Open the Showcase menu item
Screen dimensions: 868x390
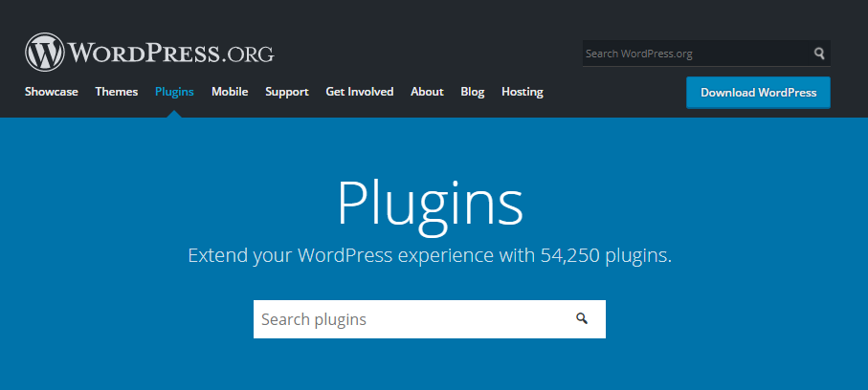point(52,92)
